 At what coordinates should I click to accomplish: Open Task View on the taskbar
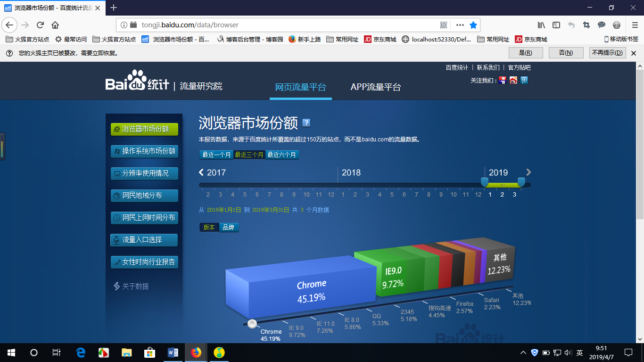click(56, 352)
